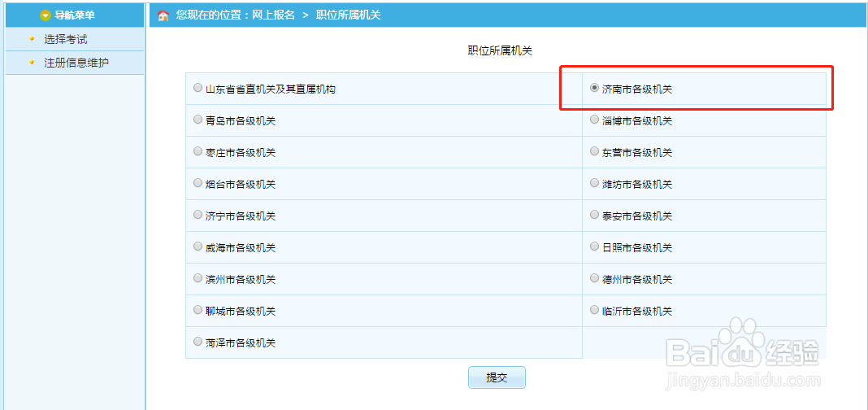Click the 提交 submit button
The height and width of the screenshot is (410, 868).
point(497,377)
